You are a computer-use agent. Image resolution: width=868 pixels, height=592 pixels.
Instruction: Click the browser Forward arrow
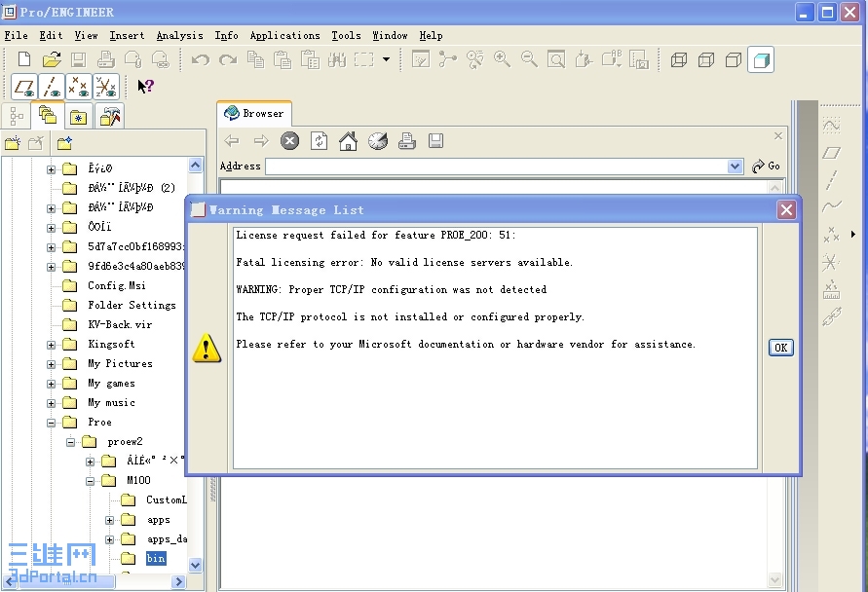(x=261, y=141)
